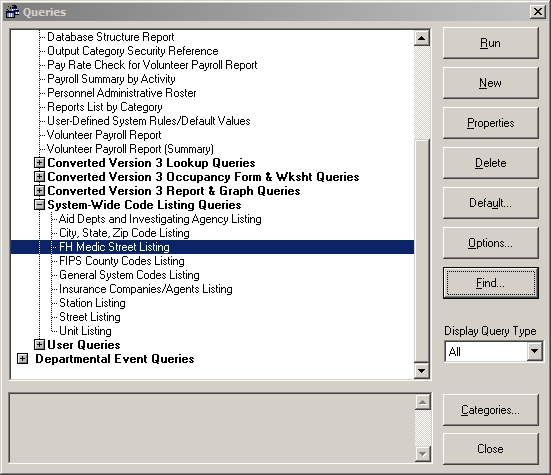Expand Departmental Event Queries node
This screenshot has width=551, height=475.
point(22,359)
